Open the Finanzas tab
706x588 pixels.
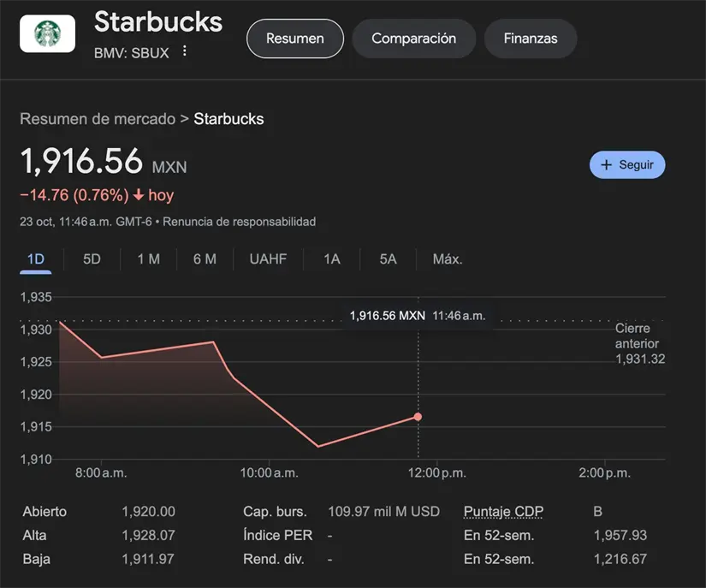pos(530,39)
